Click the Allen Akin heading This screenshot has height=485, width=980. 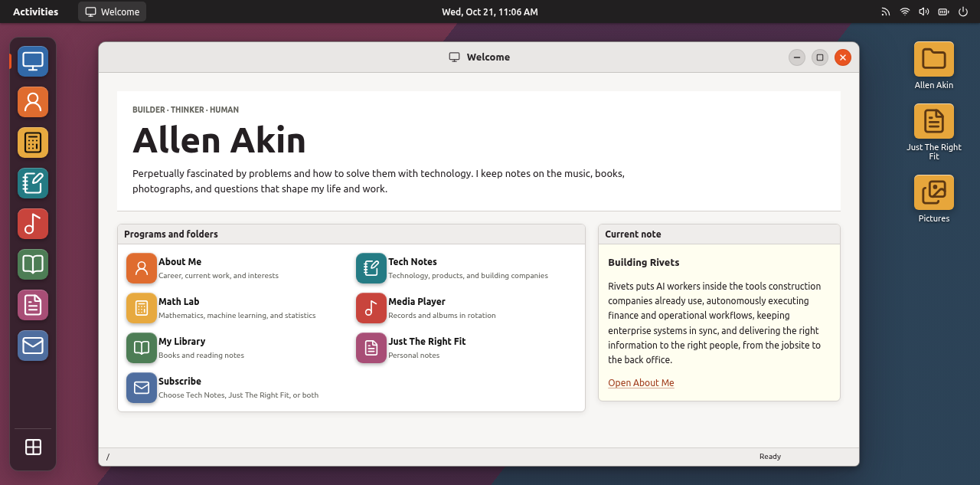tap(219, 140)
